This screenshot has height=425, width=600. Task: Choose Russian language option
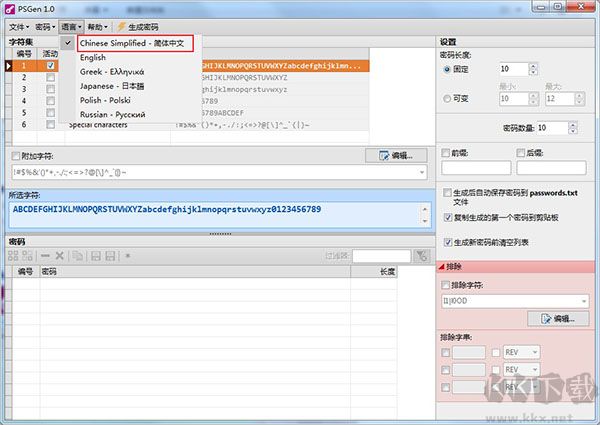[x=112, y=114]
